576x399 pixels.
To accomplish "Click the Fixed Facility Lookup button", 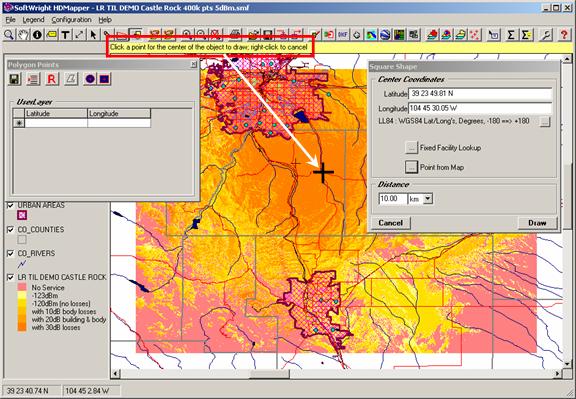I will tap(411, 148).
